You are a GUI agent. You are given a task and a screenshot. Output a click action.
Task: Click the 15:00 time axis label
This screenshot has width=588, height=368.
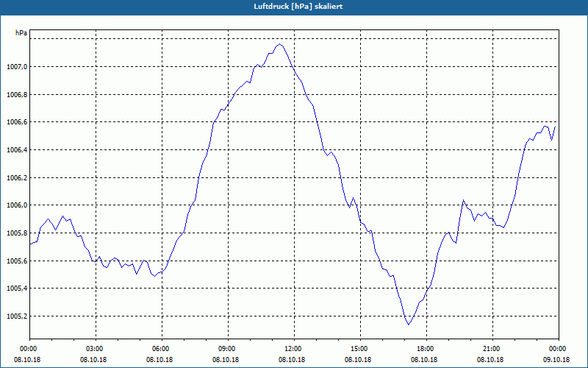pos(358,349)
